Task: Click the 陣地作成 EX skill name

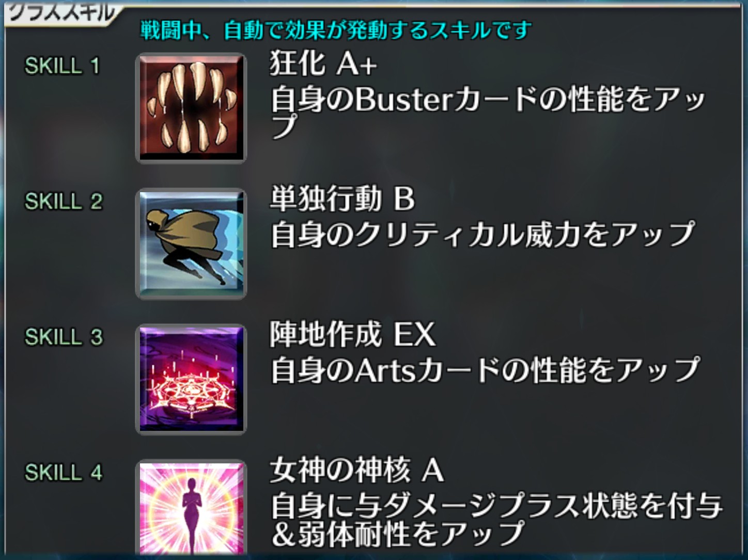Action: tap(352, 334)
